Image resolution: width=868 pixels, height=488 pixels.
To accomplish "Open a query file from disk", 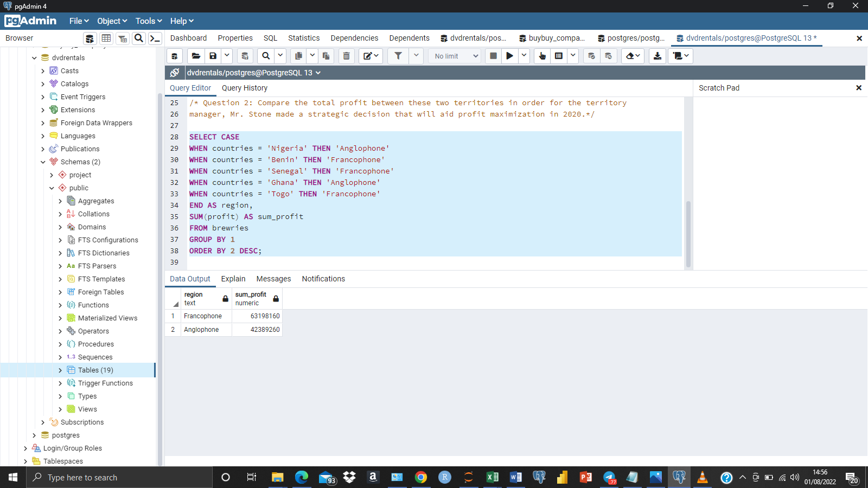I will click(196, 56).
